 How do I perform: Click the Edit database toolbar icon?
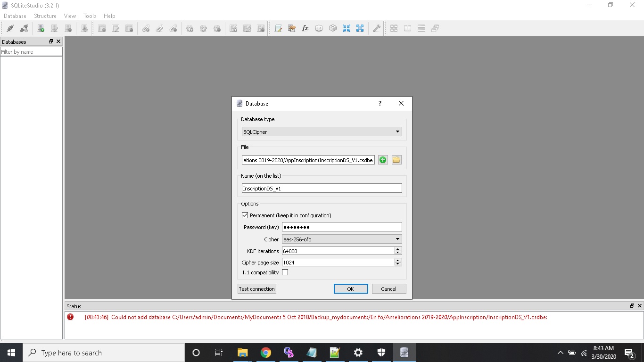click(x=55, y=28)
